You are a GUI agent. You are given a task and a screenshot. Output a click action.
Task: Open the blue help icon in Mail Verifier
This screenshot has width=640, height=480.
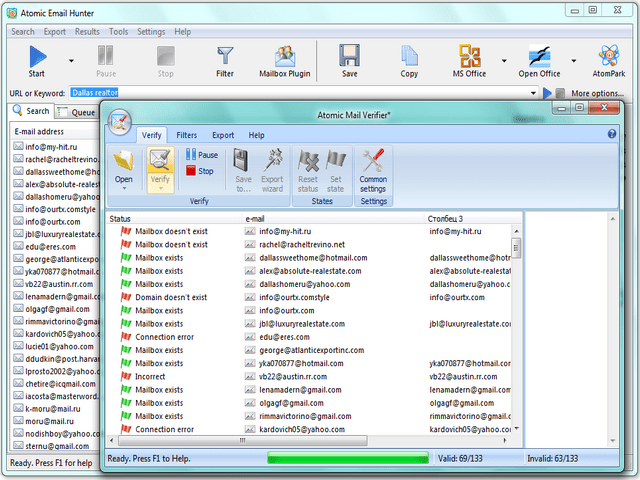click(x=611, y=134)
